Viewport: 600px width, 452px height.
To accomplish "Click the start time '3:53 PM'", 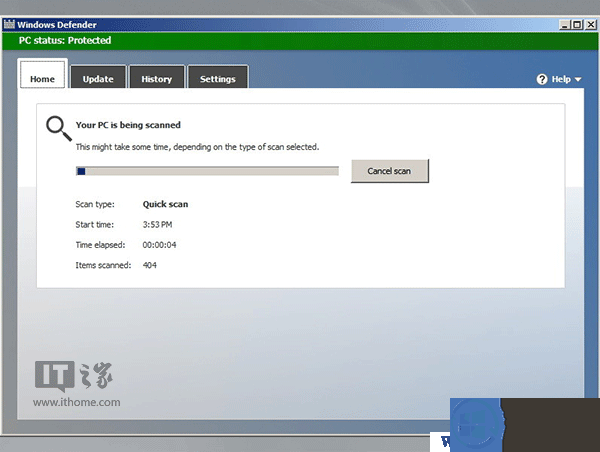I will 157,225.
